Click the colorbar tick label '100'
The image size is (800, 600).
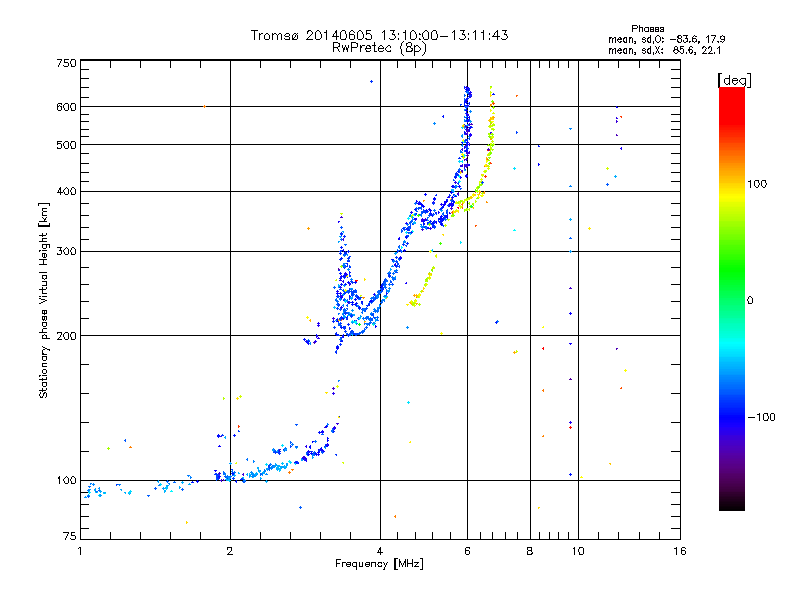click(x=757, y=184)
